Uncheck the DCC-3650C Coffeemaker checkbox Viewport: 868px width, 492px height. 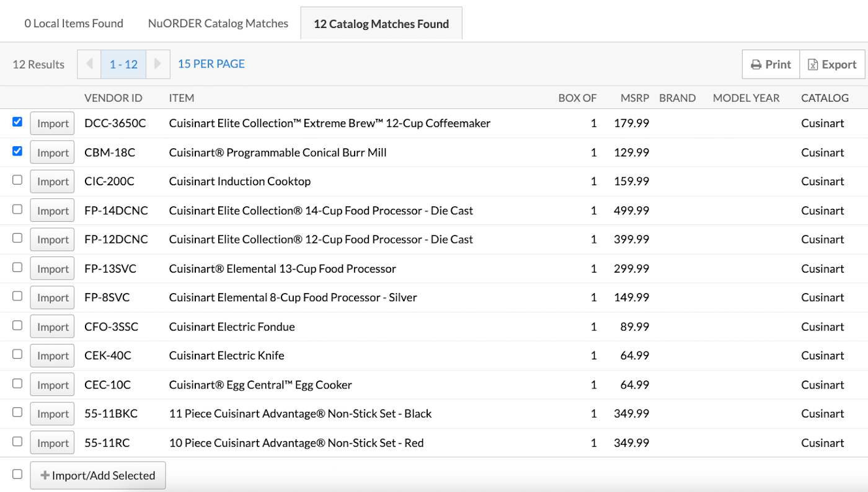coord(17,121)
